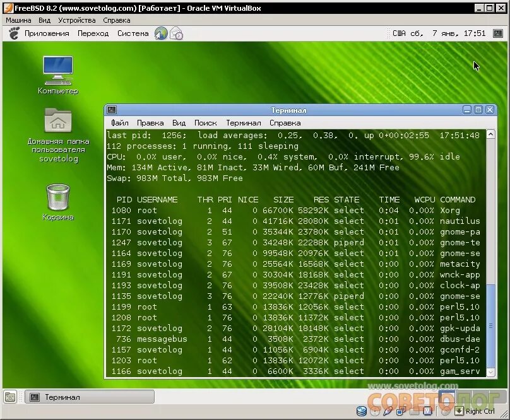Open terminal Вид menu

tap(179, 123)
